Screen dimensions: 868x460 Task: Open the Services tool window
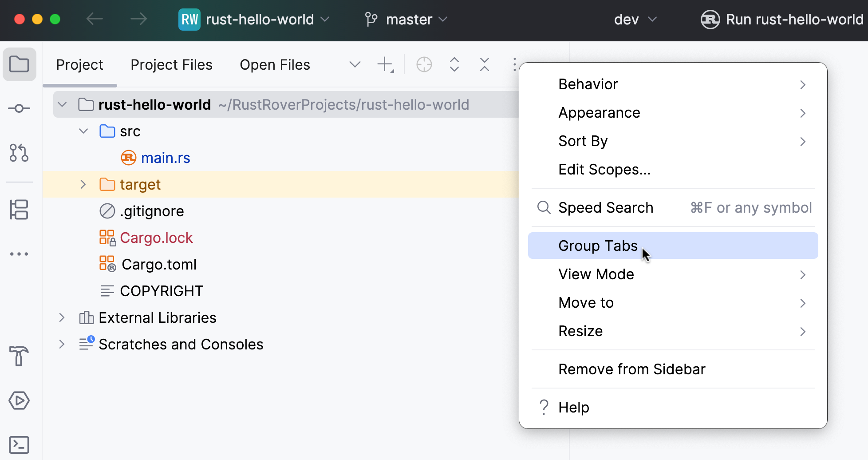19,401
